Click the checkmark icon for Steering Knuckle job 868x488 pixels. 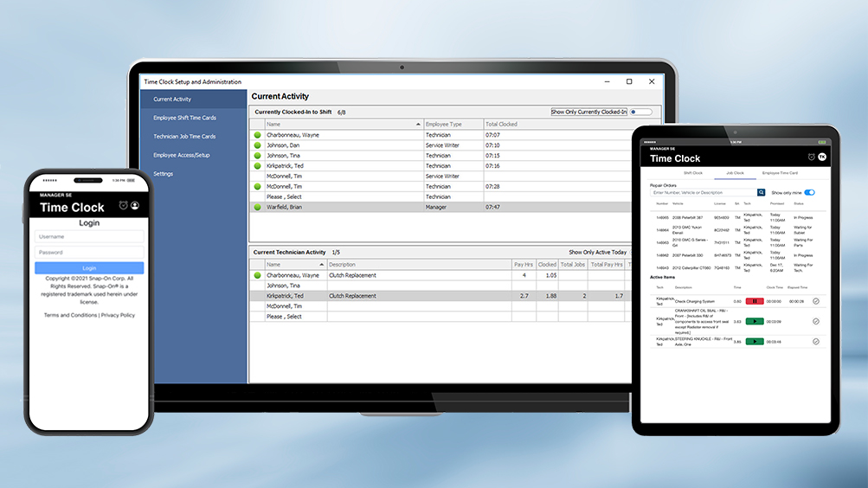tap(815, 341)
